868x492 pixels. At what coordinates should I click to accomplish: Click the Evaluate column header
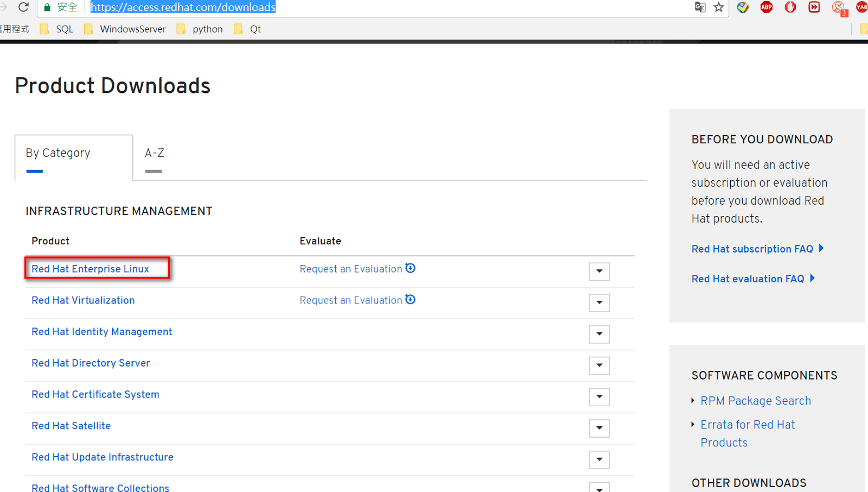click(x=320, y=241)
